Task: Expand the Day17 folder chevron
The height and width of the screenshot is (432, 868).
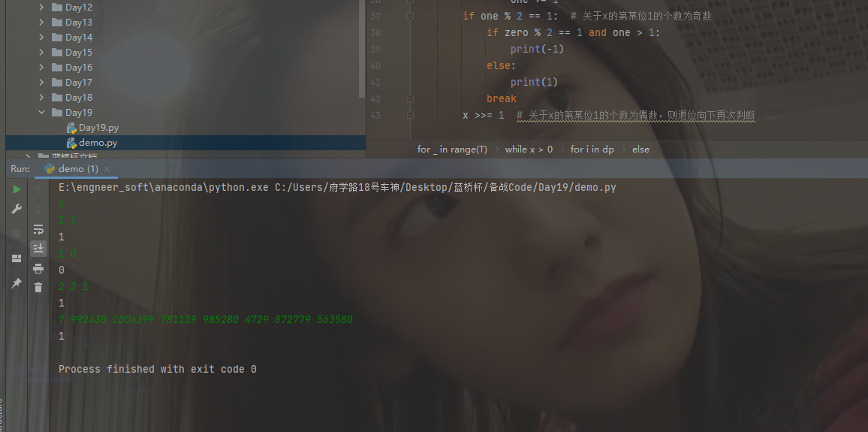Action: click(41, 82)
